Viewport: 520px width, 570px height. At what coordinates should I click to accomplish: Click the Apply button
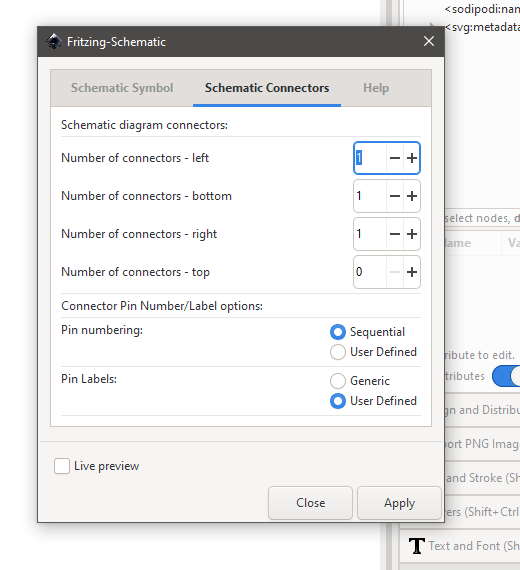(x=399, y=503)
